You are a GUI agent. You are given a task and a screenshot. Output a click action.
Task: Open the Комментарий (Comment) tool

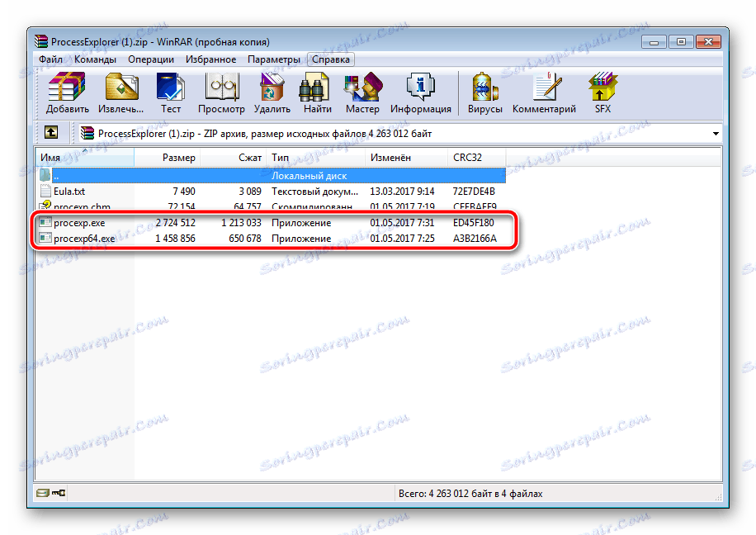click(x=544, y=93)
